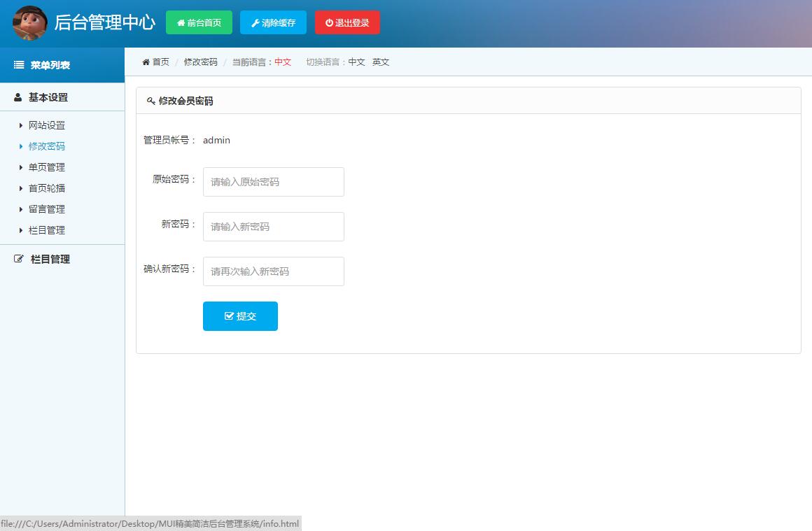The height and width of the screenshot is (531, 812).
Task: Click the key icon in the 修改会员密码 panel header
Action: pos(150,100)
